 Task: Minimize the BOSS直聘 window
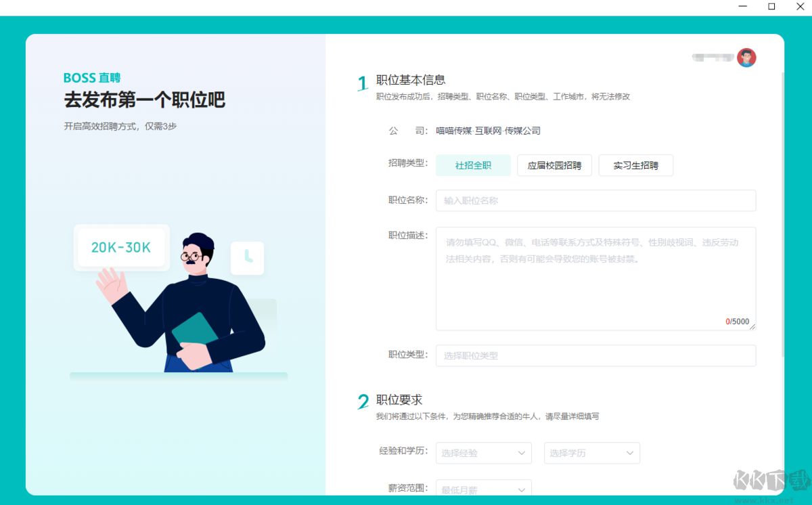(742, 7)
